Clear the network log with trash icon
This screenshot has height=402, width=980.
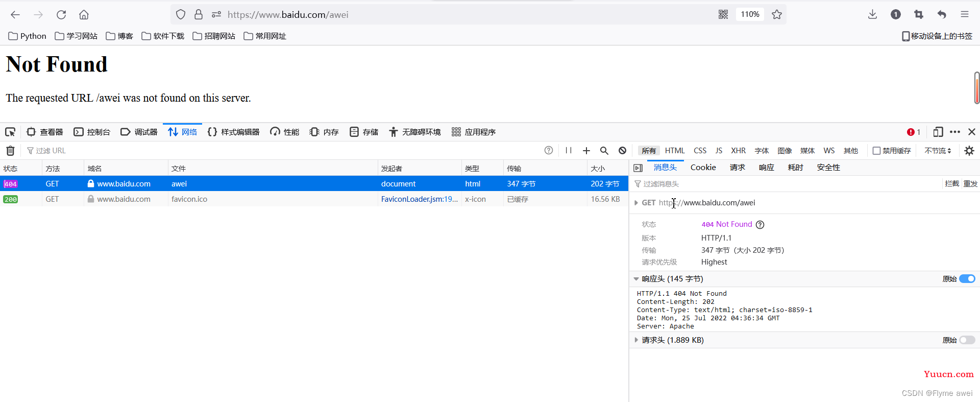tap(10, 151)
